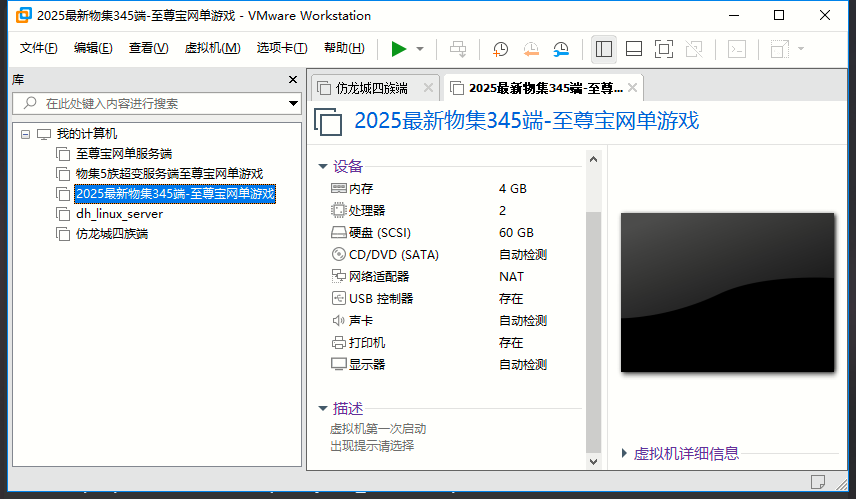Click the send Ctrl+Alt+Del toolbar icon
Image resolution: width=856 pixels, height=499 pixels.
click(458, 49)
